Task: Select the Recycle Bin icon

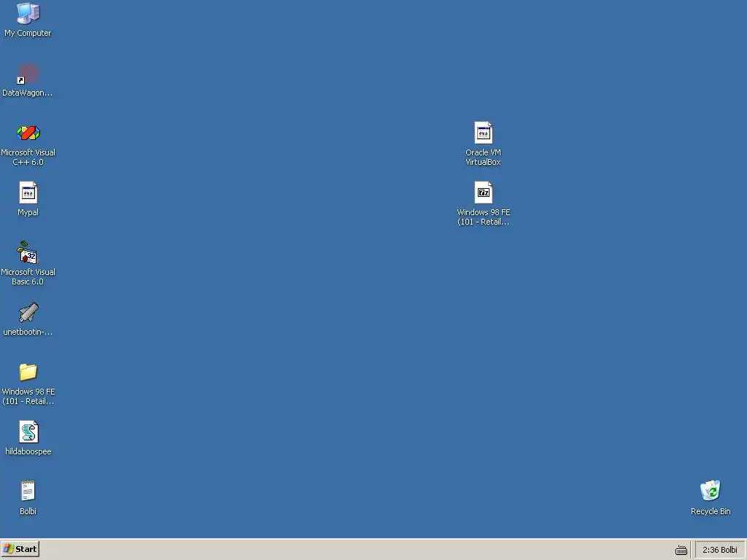Action: tap(711, 491)
